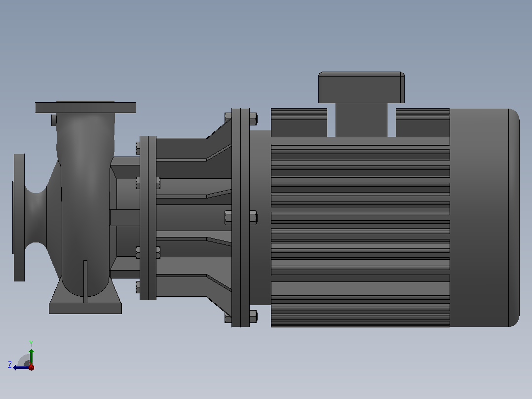Select the suction flange on the left
The image size is (532, 399).
coord(19,218)
